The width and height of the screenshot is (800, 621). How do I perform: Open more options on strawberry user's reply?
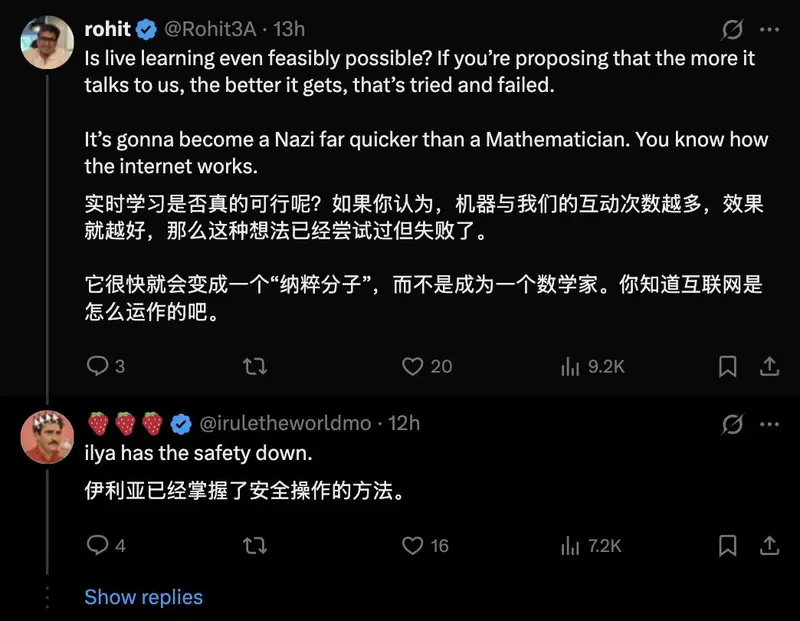click(769, 424)
